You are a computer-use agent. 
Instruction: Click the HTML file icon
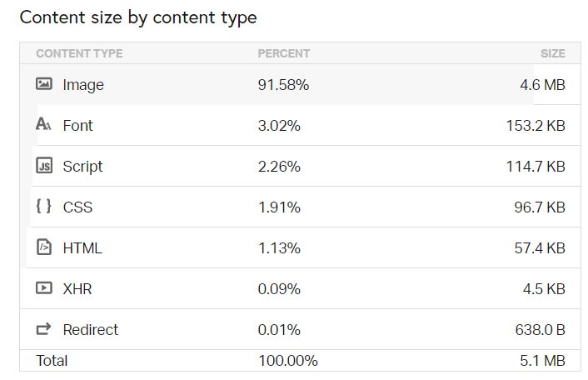44,247
